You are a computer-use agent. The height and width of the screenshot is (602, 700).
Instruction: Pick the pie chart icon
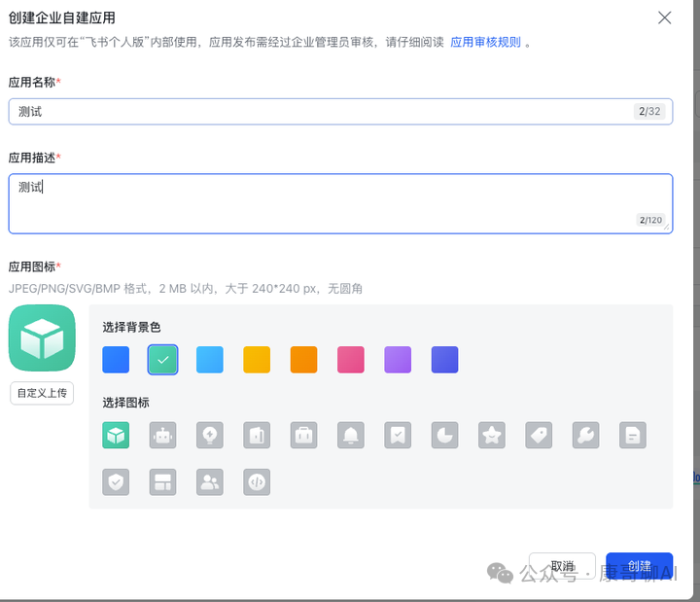coord(444,435)
